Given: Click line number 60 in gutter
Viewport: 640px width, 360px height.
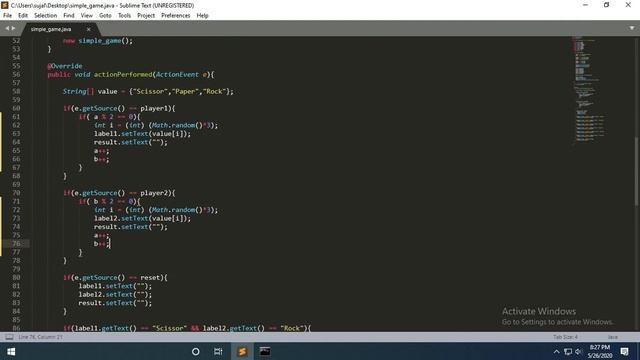Looking at the screenshot, I should pos(16,108).
